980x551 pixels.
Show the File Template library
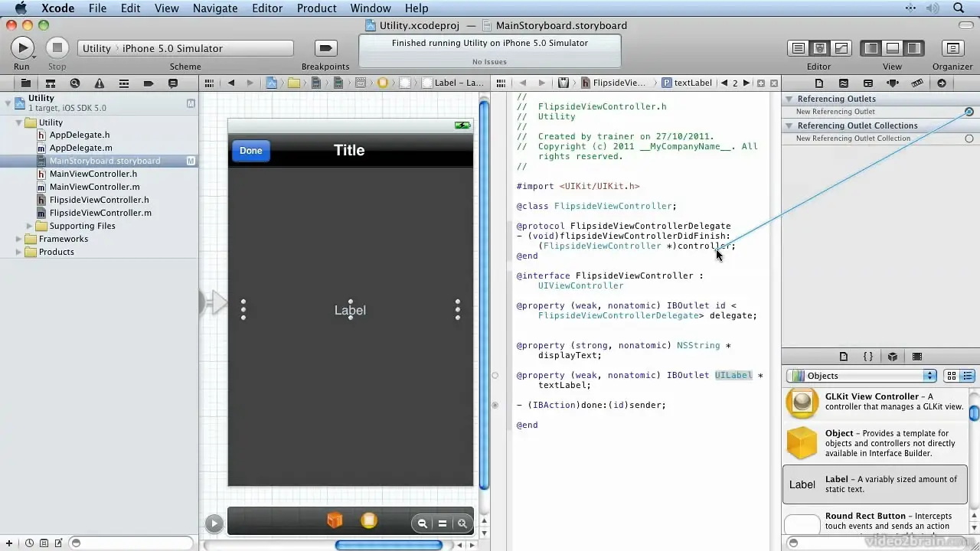click(844, 357)
